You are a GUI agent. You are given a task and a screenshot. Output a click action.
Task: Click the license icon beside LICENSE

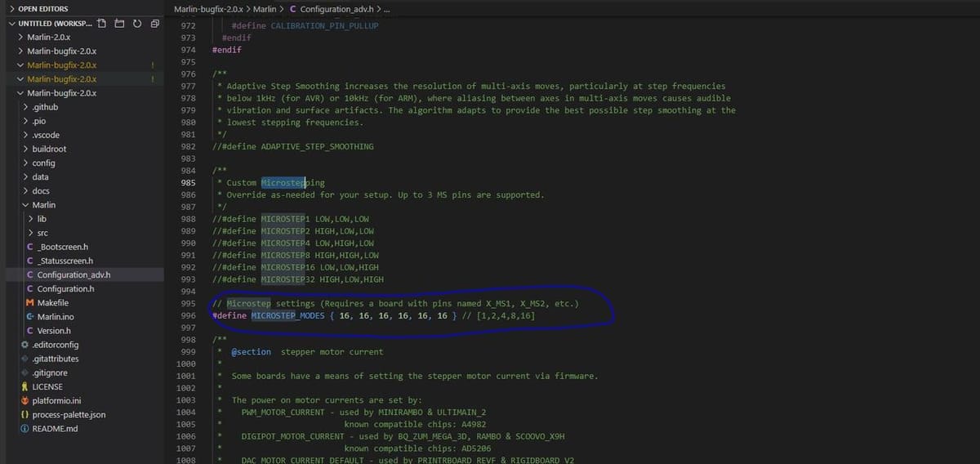(24, 386)
